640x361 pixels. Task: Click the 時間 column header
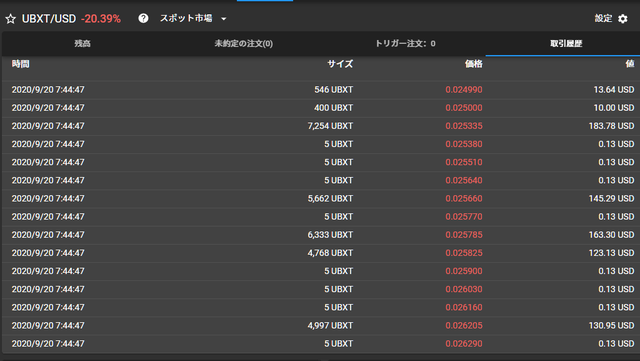(20, 64)
